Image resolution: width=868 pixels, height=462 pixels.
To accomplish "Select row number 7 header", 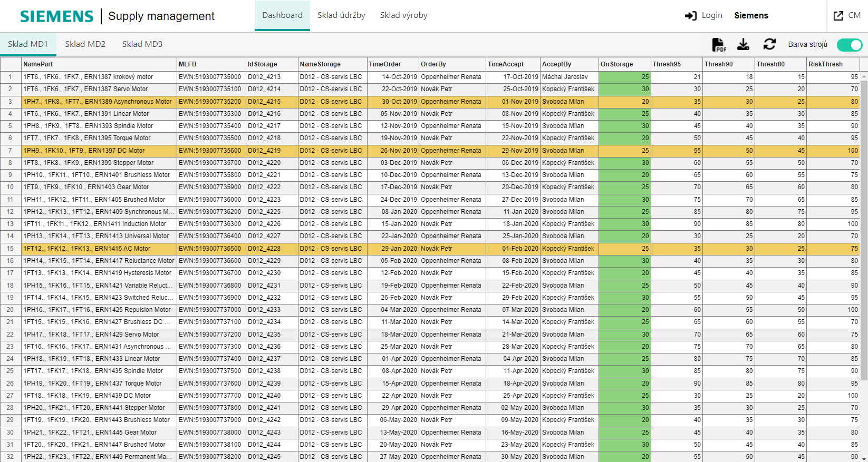I will click(x=10, y=151).
